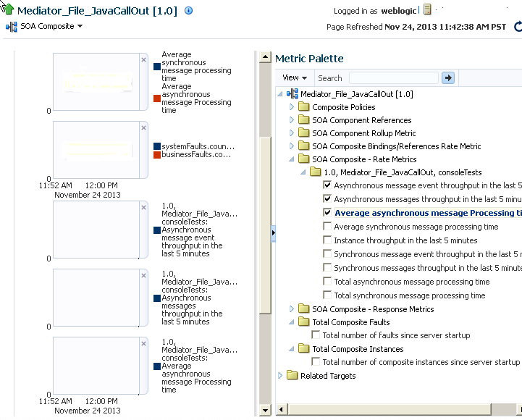Click the Metric Palette search field
Screen dimensions: 522x420
coord(393,77)
